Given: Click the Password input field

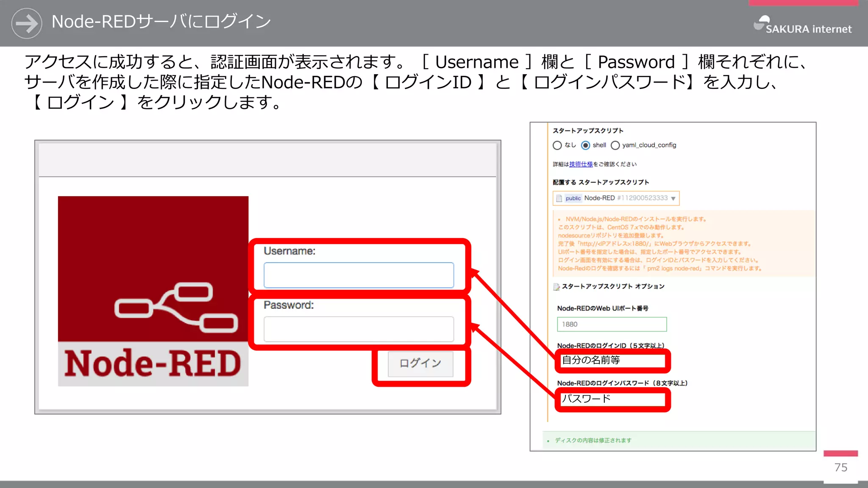Looking at the screenshot, I should 359,329.
